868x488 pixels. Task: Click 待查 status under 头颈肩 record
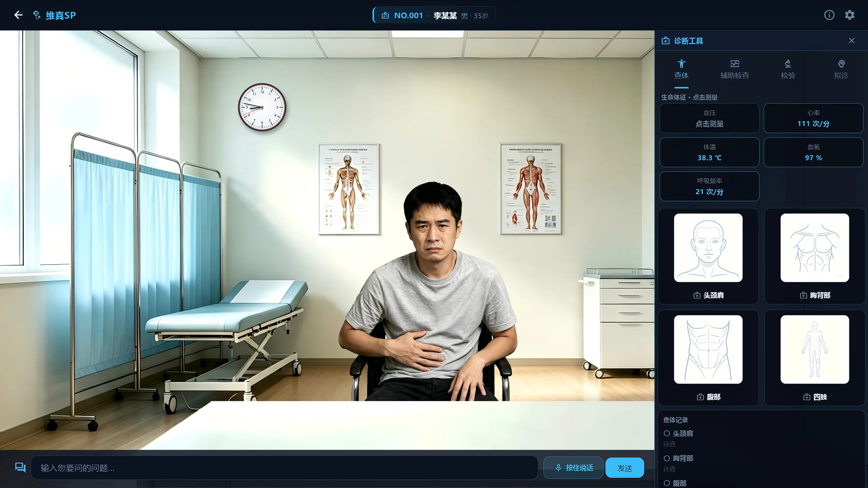click(669, 444)
